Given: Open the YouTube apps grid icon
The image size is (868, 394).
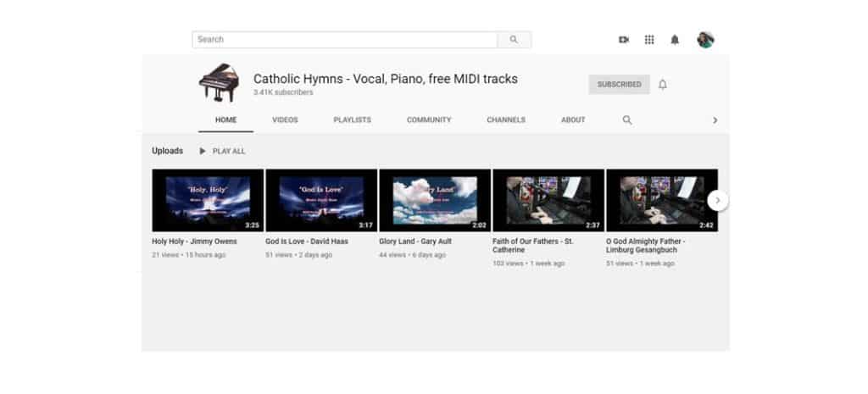Looking at the screenshot, I should coord(649,40).
